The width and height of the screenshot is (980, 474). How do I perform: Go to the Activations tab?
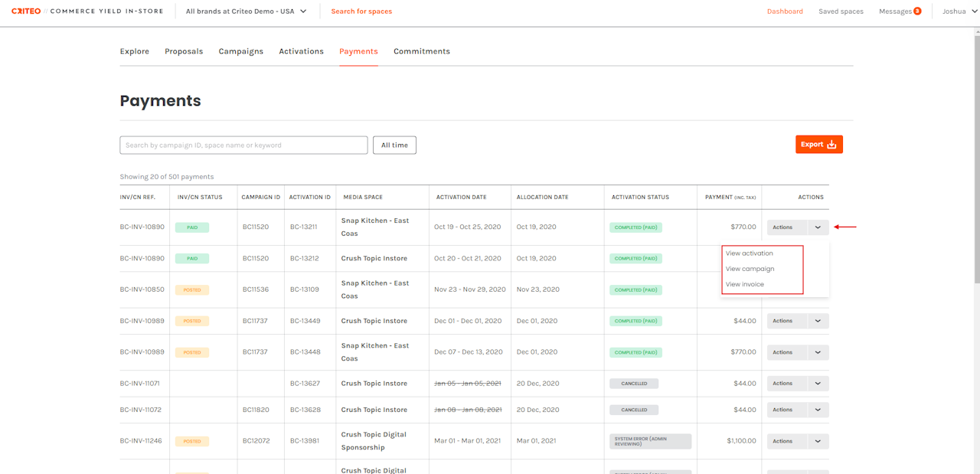point(301,51)
